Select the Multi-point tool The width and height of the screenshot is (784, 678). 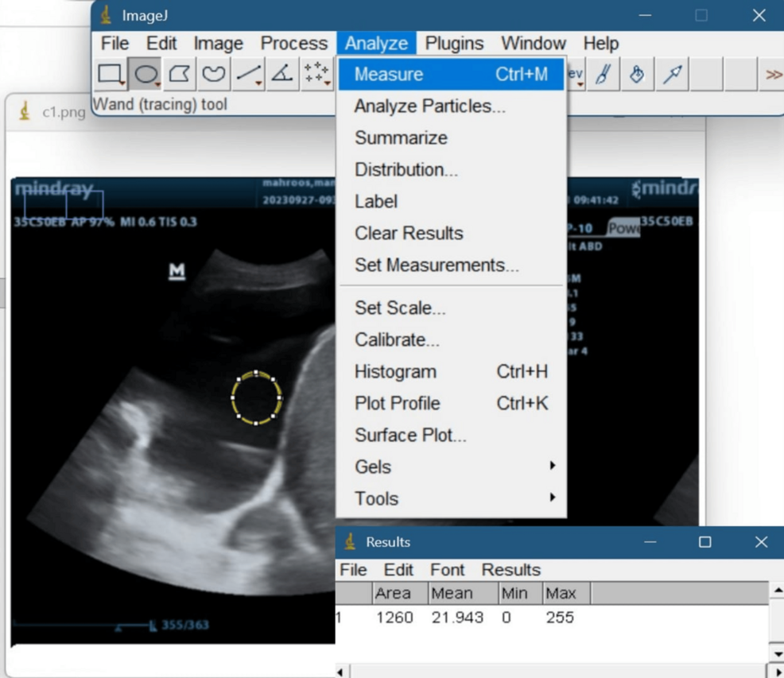[316, 75]
